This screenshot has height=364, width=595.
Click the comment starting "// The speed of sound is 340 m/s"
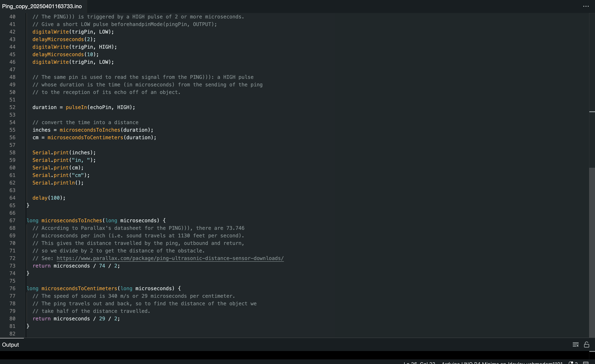point(134,296)
